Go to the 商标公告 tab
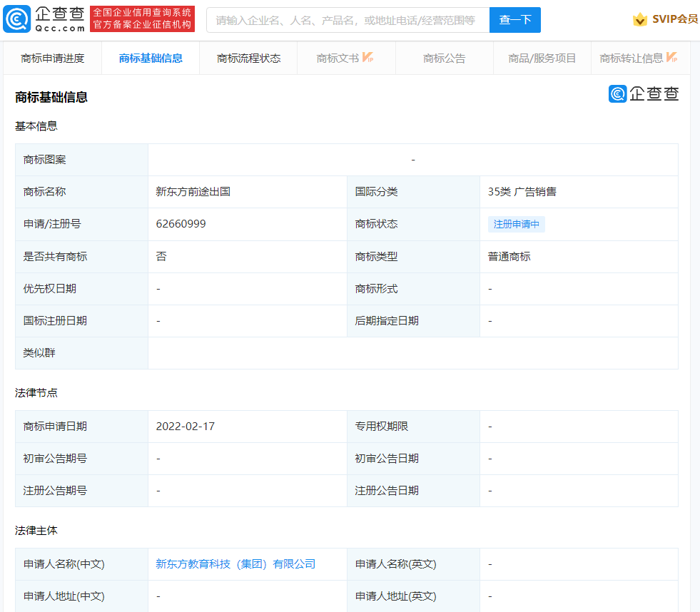 click(445, 58)
